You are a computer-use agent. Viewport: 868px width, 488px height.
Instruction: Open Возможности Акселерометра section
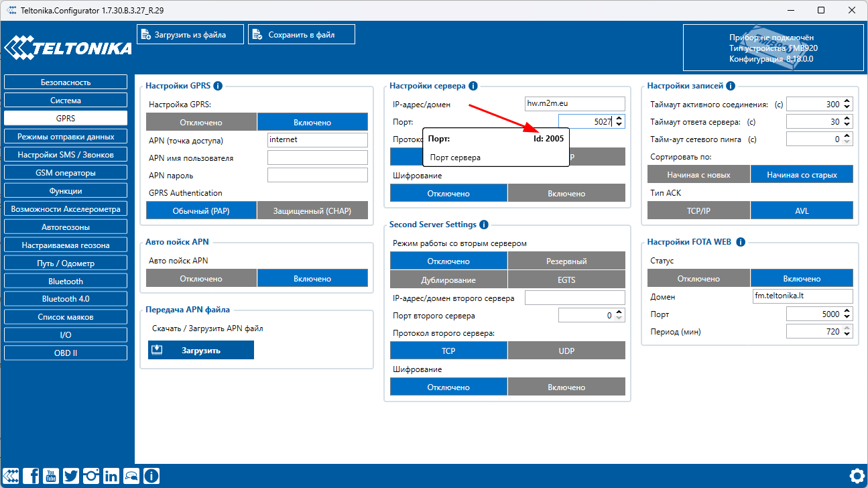tap(66, 209)
